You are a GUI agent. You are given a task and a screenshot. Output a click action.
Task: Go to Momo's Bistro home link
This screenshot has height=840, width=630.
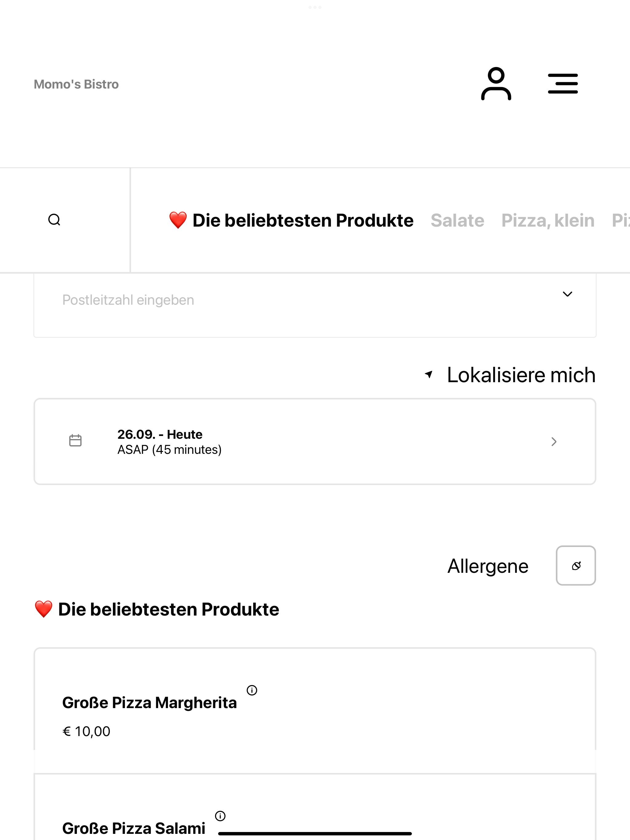tap(76, 84)
